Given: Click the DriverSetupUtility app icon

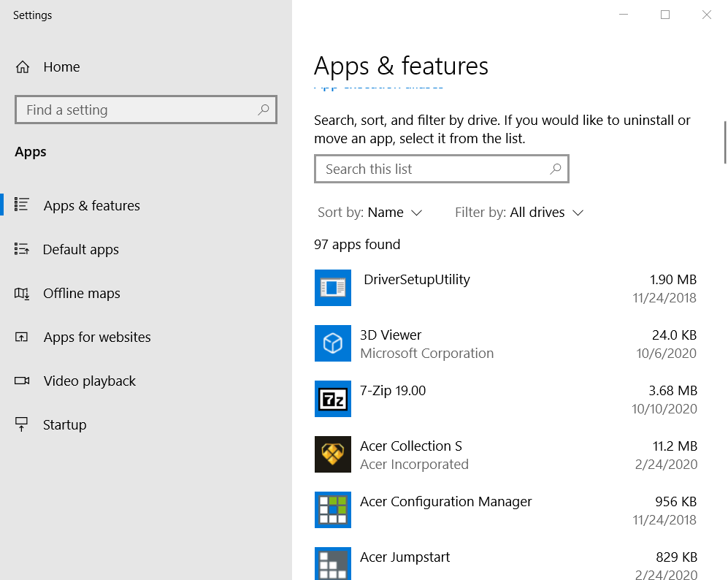Looking at the screenshot, I should click(x=332, y=288).
